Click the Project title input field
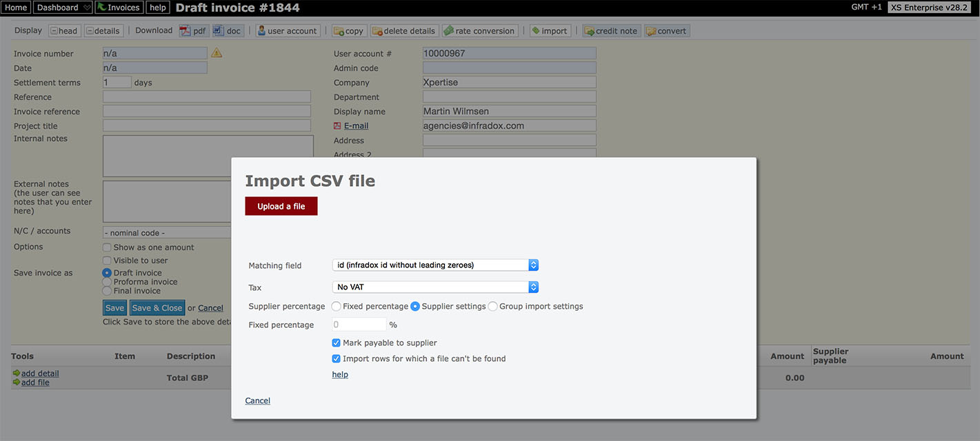Viewport: 980px width, 441px height. coord(207,125)
